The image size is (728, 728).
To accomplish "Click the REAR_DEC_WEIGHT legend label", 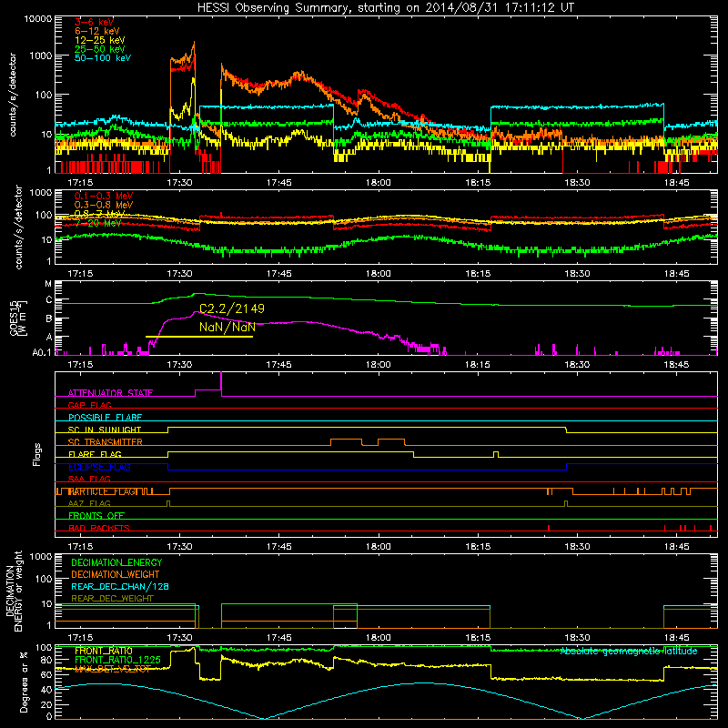I will [x=112, y=599].
